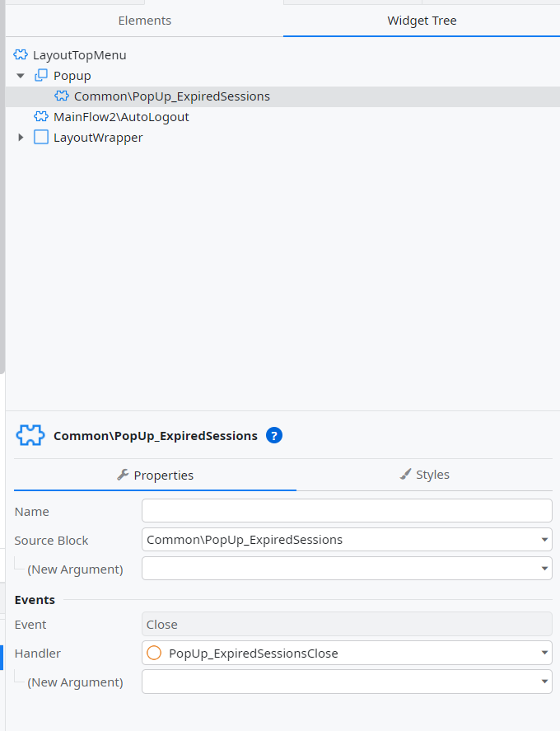Open the Styles tab
Image resolution: width=560 pixels, height=731 pixels.
[x=424, y=475]
